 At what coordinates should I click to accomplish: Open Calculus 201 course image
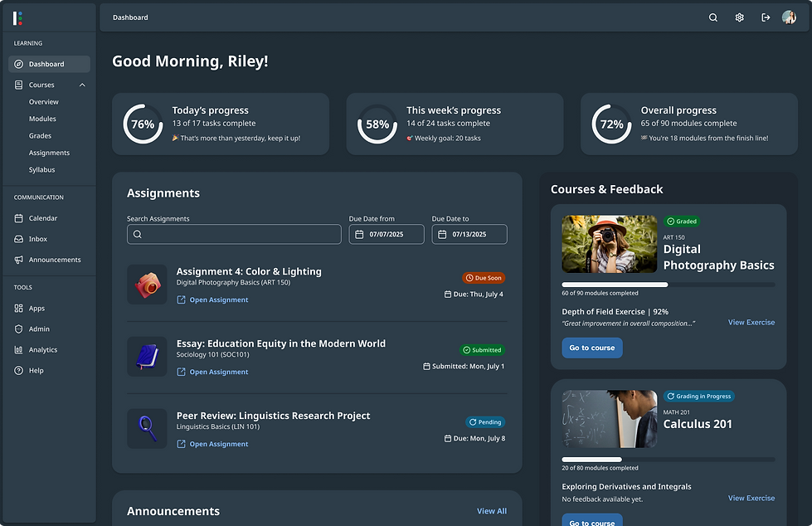click(610, 419)
